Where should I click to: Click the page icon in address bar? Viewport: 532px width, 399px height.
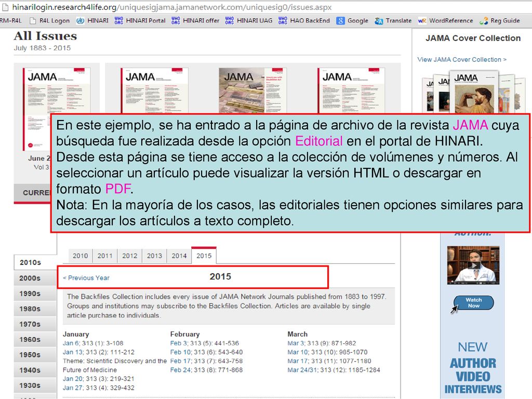pyautogui.click(x=5, y=7)
